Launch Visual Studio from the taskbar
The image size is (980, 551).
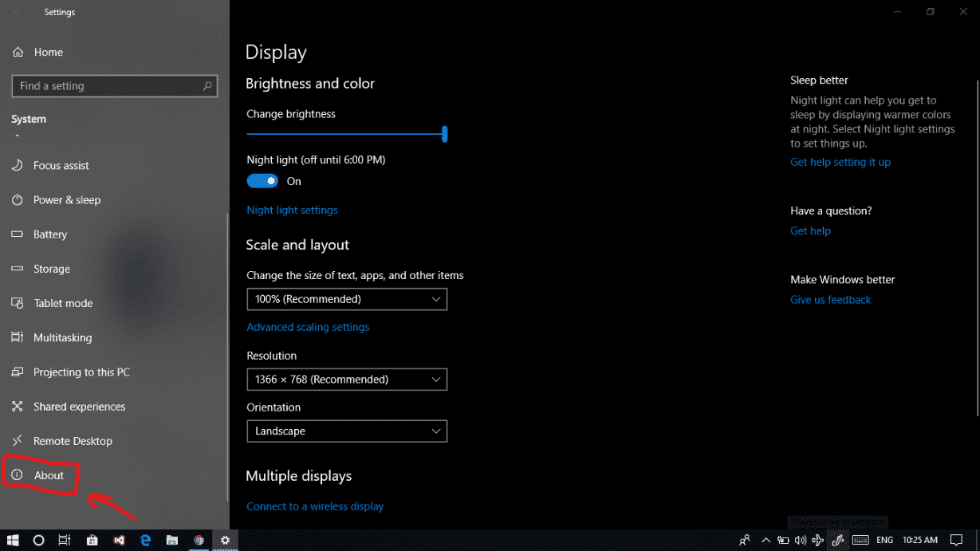pos(119,540)
